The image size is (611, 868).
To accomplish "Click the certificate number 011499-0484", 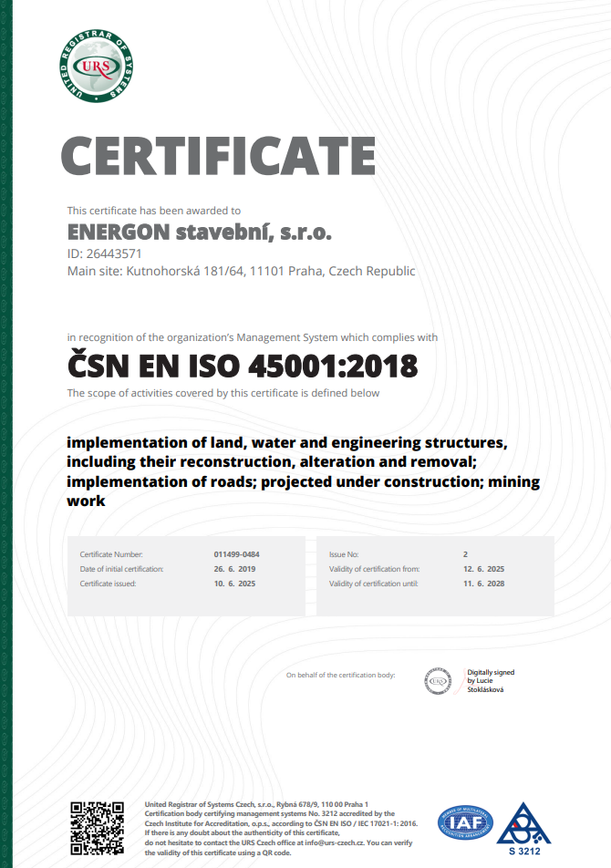I will coord(237,554).
